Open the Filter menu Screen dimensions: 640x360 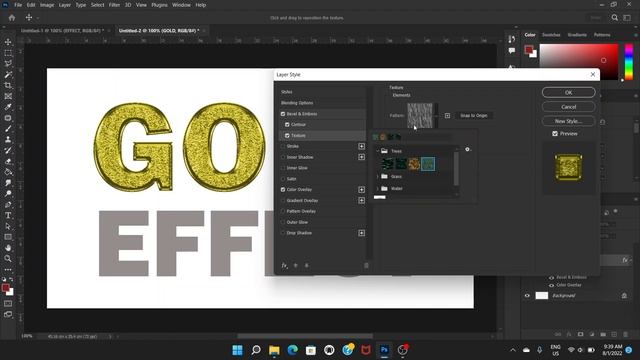pos(114,5)
